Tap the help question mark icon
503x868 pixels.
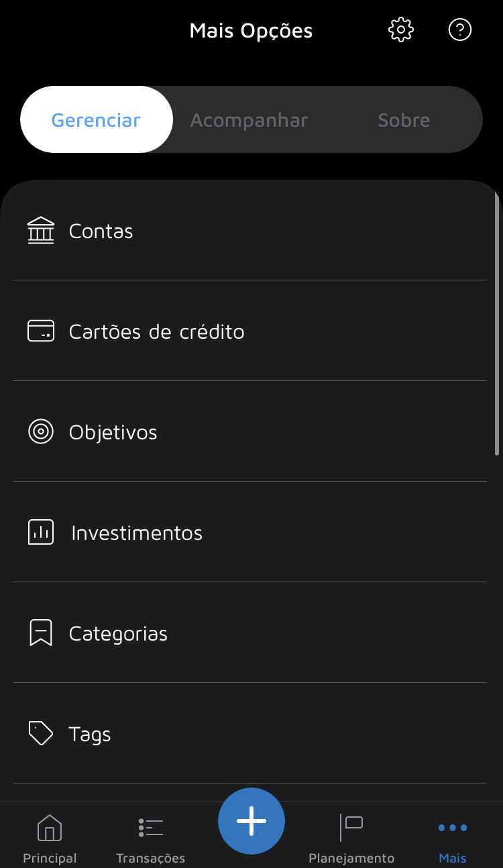pos(460,30)
